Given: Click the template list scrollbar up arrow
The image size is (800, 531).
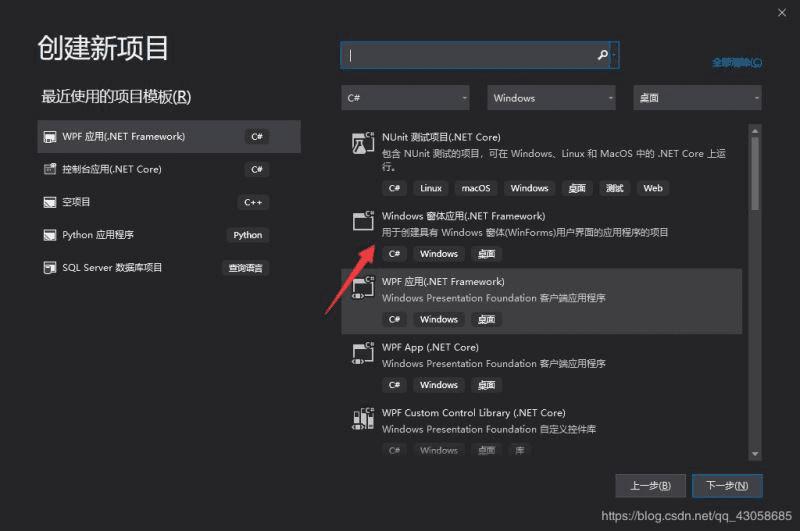Looking at the screenshot, I should (x=755, y=131).
